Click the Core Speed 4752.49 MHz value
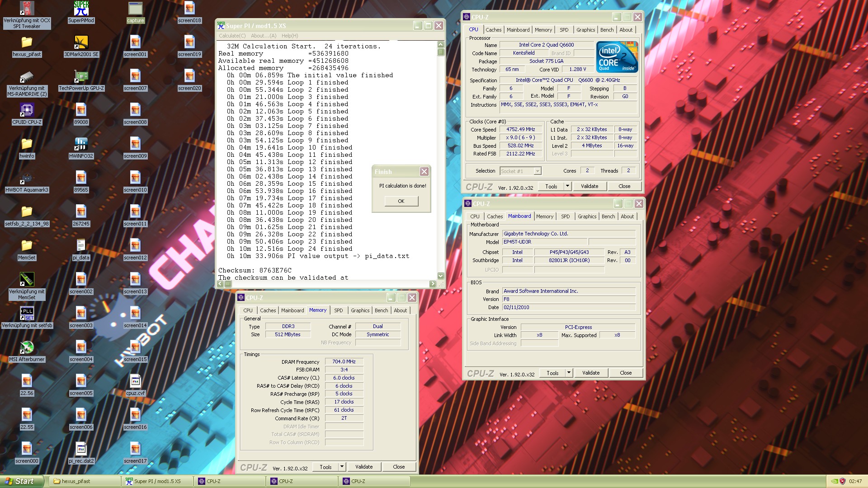The width and height of the screenshot is (868, 488). point(520,130)
